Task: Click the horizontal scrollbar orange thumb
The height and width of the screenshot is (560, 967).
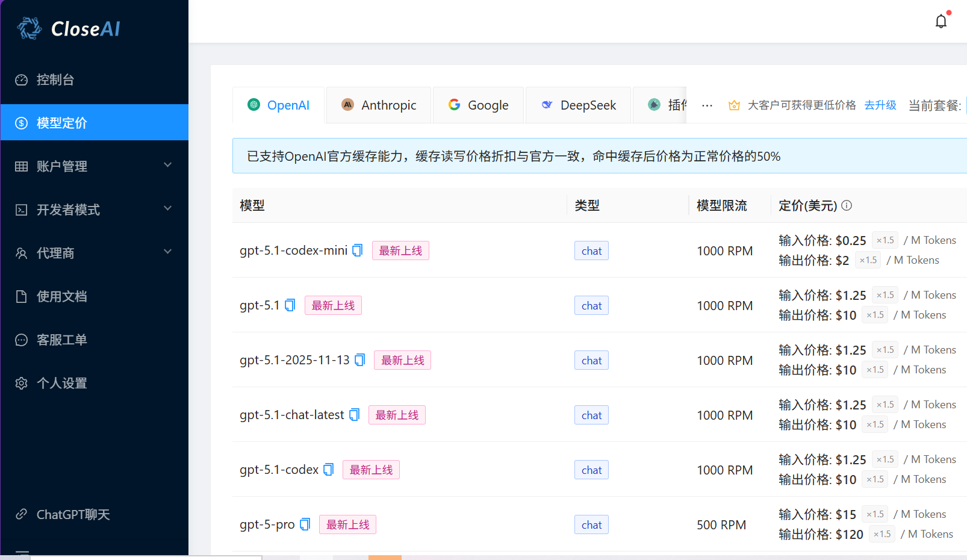Action: [385, 558]
